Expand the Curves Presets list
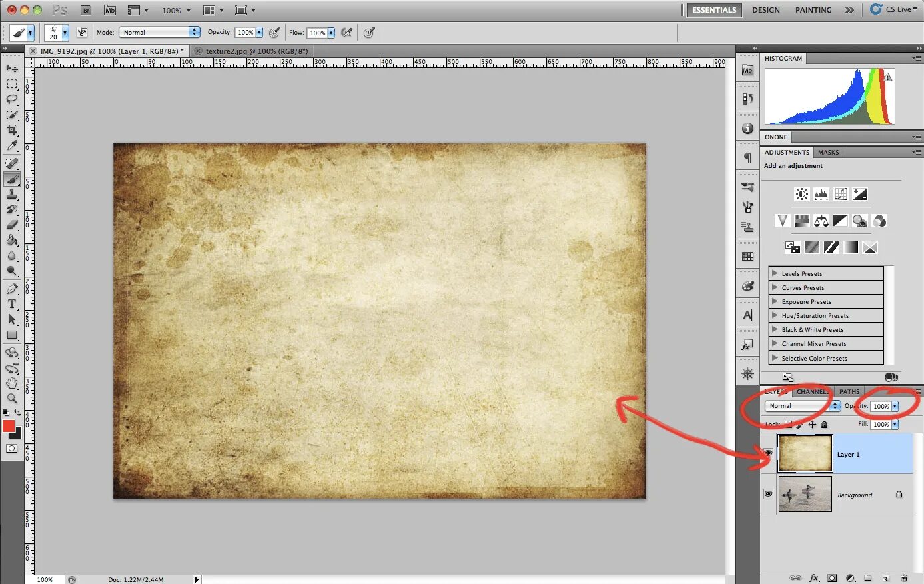The image size is (924, 584). [x=775, y=287]
